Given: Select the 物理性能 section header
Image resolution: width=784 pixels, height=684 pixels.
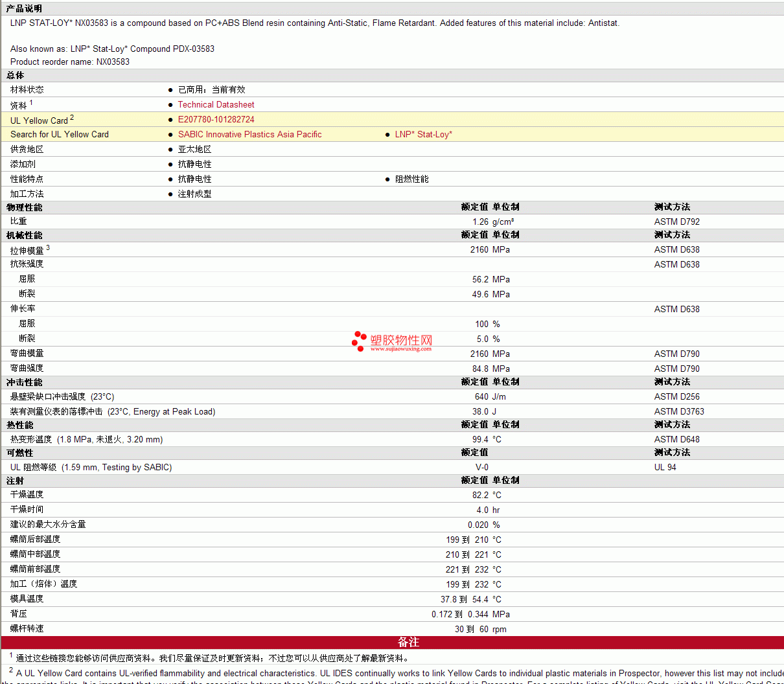Looking at the screenshot, I should 24,207.
